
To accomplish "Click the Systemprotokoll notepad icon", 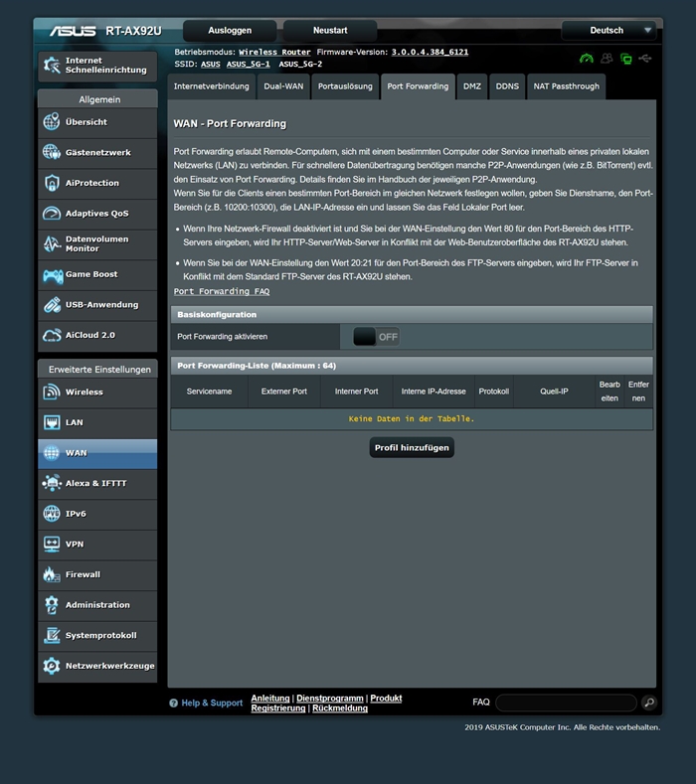I will [52, 636].
